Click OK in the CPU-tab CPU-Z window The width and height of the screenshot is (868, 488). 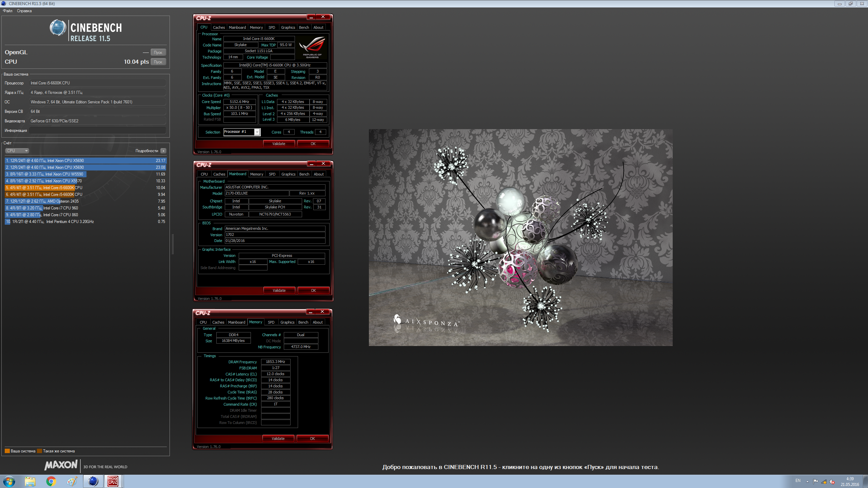[313, 144]
